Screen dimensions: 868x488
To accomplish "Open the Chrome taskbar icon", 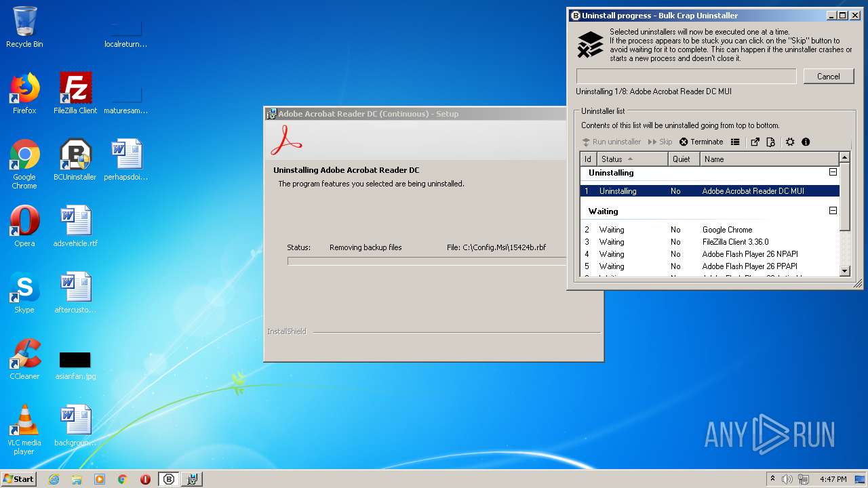I will coord(123,479).
